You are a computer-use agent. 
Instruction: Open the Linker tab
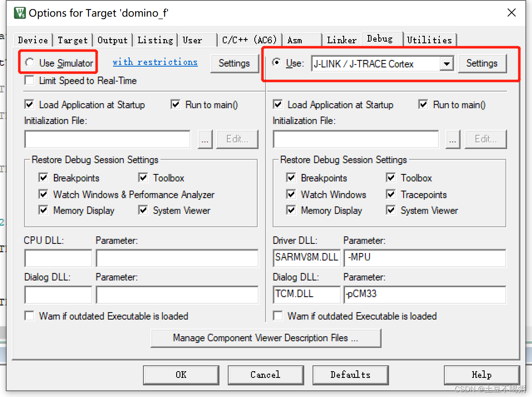[341, 40]
